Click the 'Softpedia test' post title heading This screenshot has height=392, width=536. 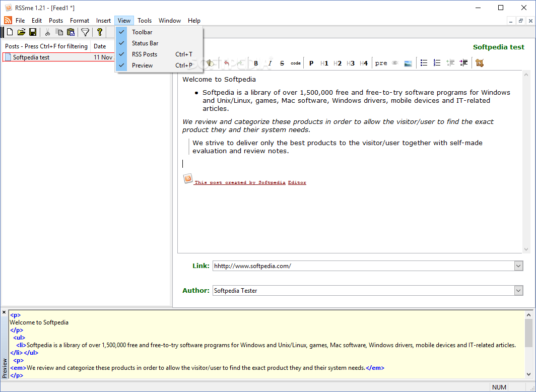tap(498, 47)
